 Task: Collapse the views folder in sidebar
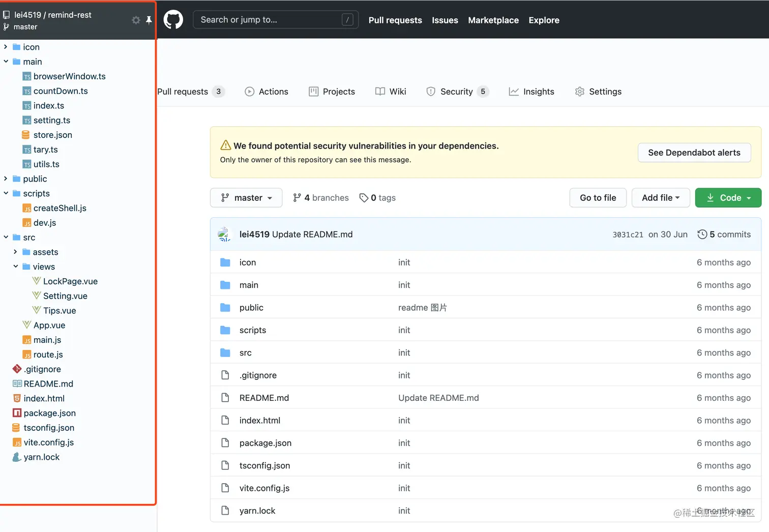(15, 267)
